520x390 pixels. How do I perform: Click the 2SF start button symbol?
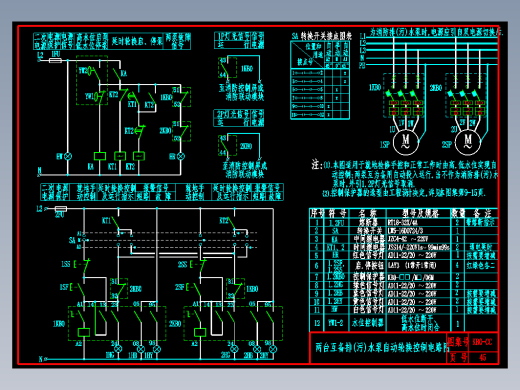[195, 289]
